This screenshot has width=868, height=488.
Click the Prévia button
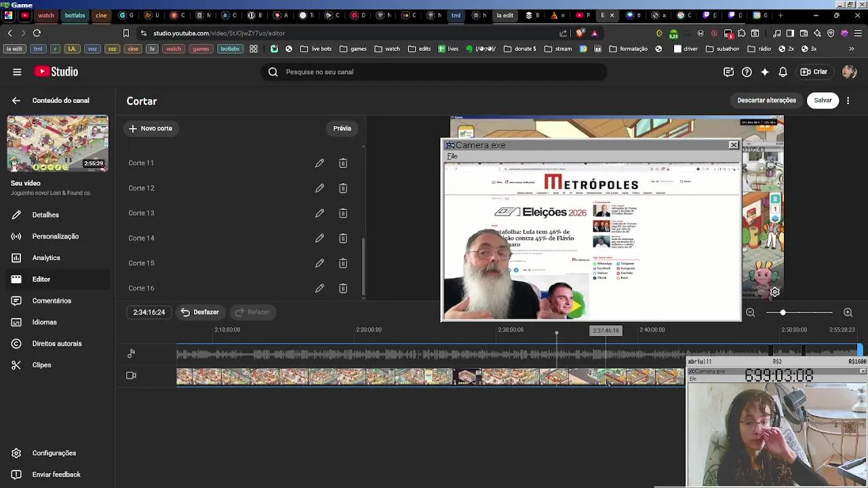pos(342,129)
